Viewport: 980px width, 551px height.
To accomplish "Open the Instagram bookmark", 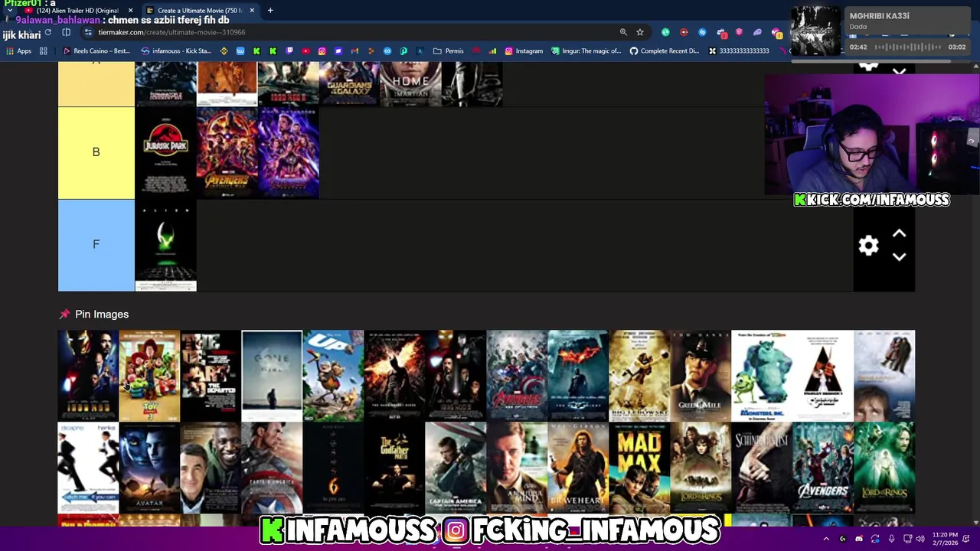I will pos(524,51).
